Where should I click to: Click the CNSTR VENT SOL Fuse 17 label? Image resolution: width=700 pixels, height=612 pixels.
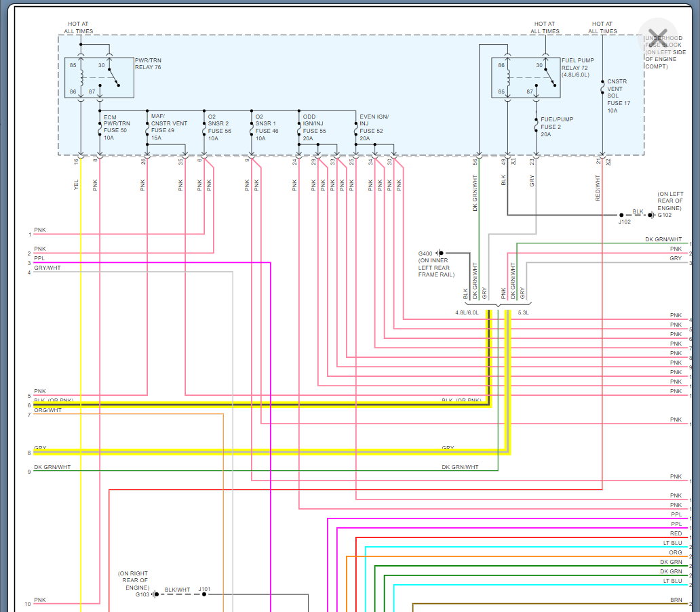pyautogui.click(x=617, y=96)
